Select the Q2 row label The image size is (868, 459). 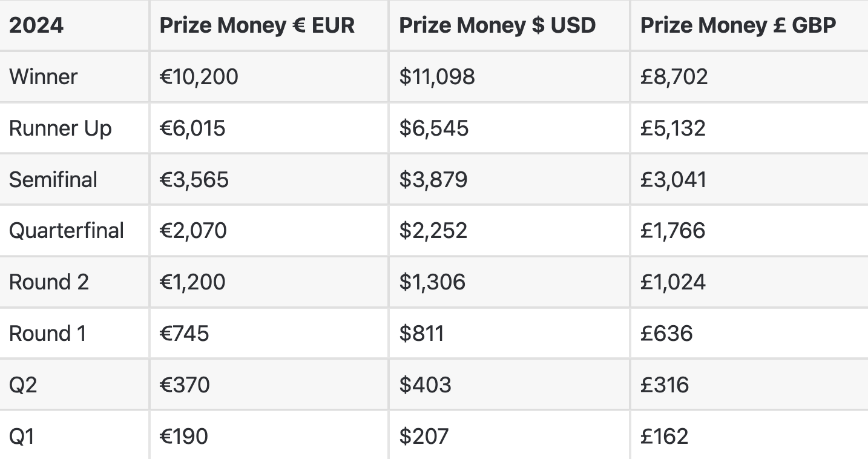point(23,385)
